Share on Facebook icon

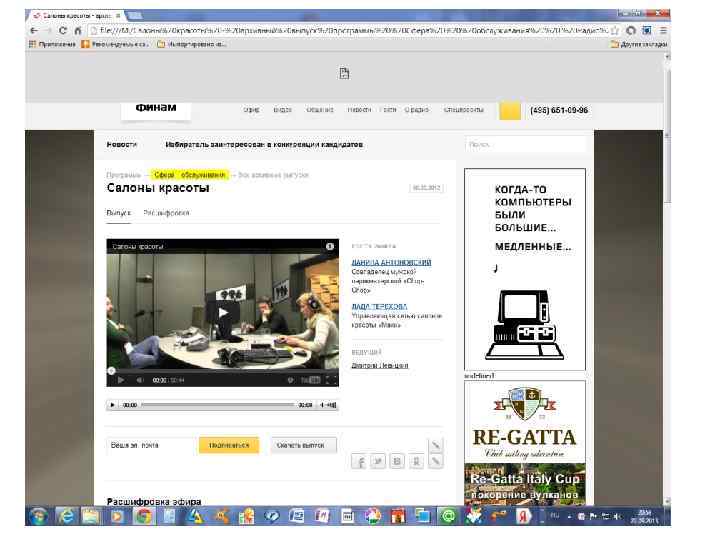(x=359, y=461)
